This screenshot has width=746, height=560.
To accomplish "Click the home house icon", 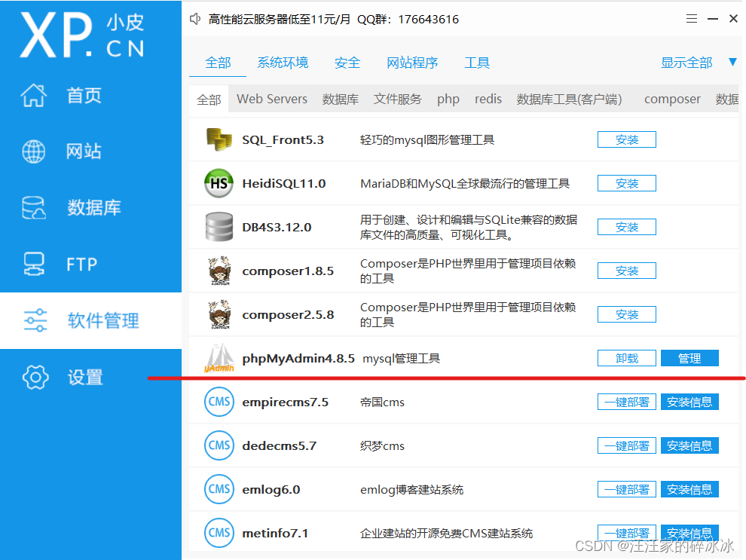I will pos(34,95).
